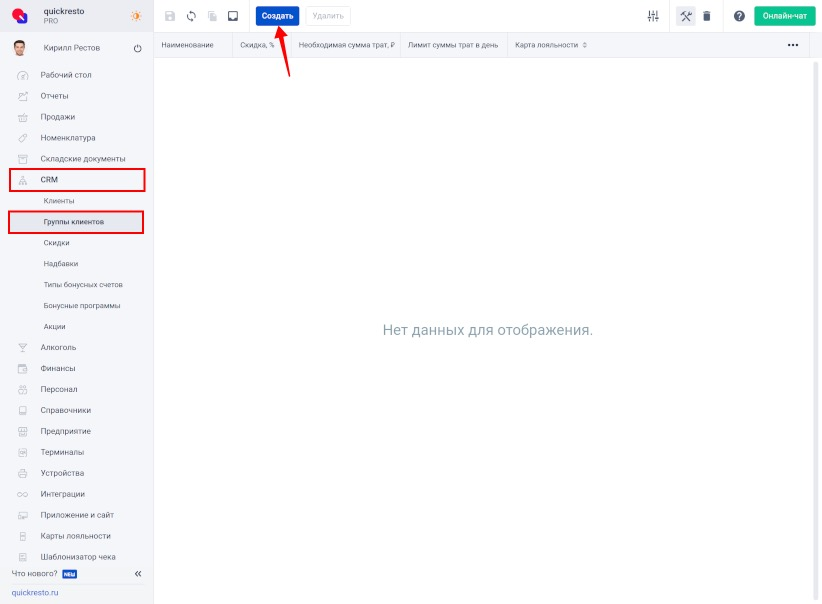Viewport: 822px width, 604px height.
Task: Click the Терминалы icon
Action: (23, 452)
